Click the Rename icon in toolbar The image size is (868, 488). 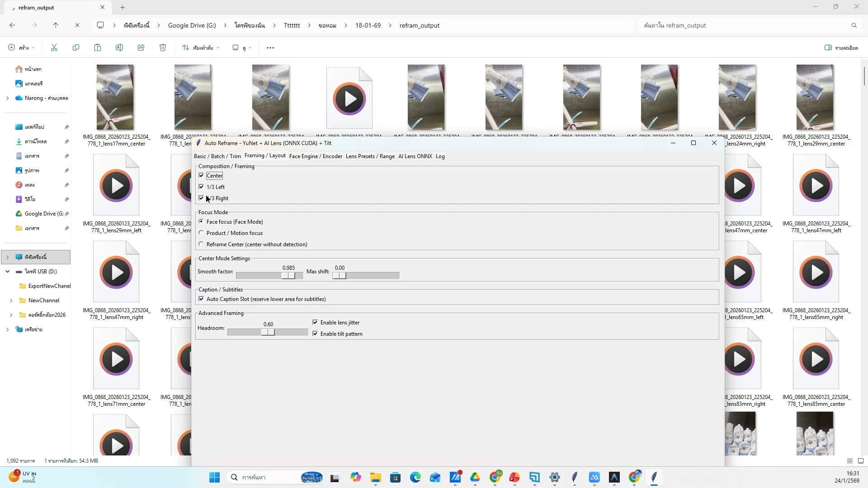click(119, 47)
